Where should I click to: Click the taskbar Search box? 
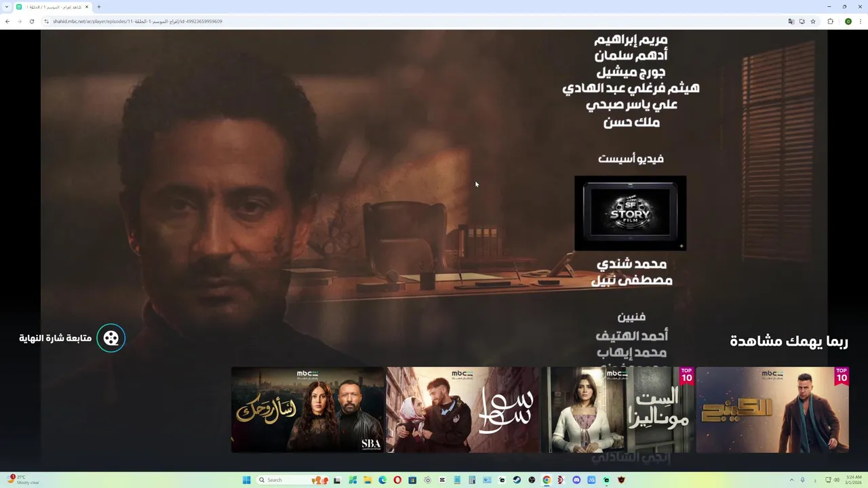(x=292, y=480)
